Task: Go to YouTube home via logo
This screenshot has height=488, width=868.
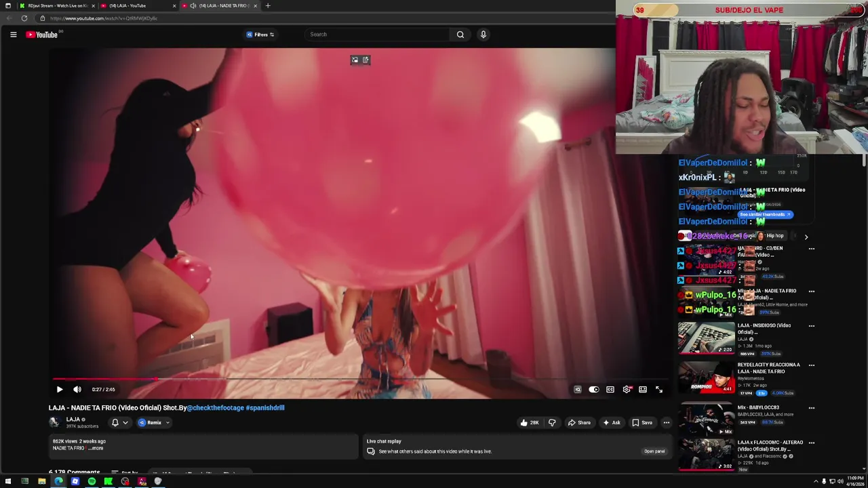Action: pos(42,35)
